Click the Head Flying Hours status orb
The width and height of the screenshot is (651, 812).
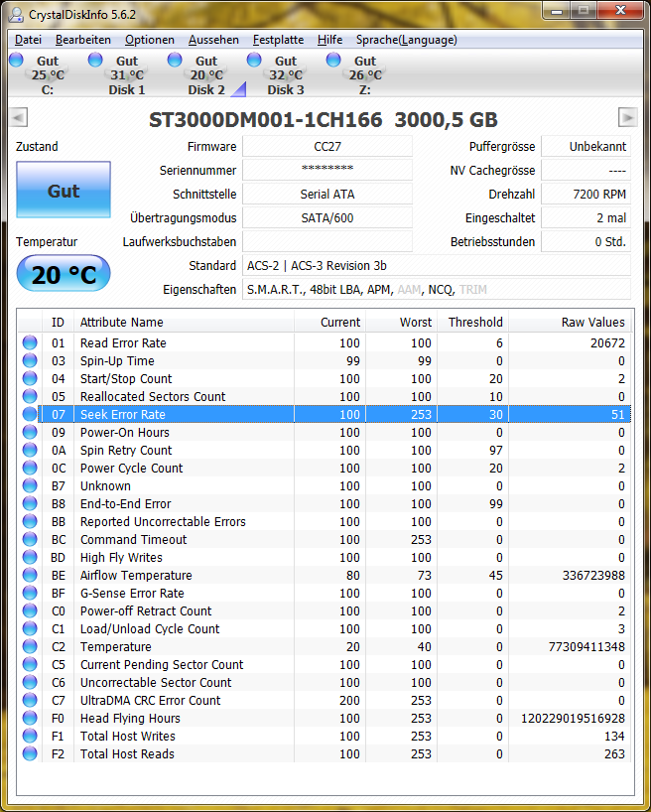pos(30,718)
